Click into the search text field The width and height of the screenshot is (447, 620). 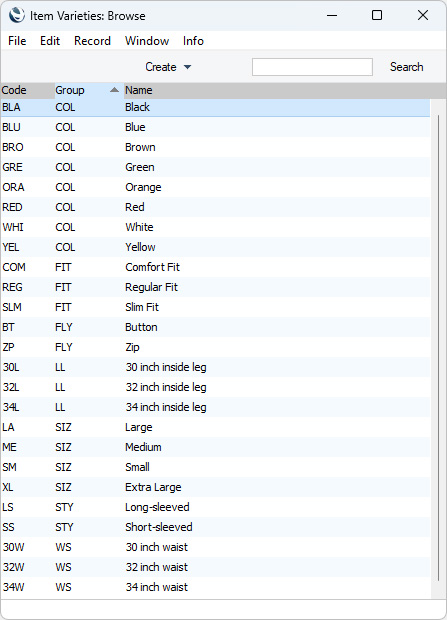tap(312, 67)
